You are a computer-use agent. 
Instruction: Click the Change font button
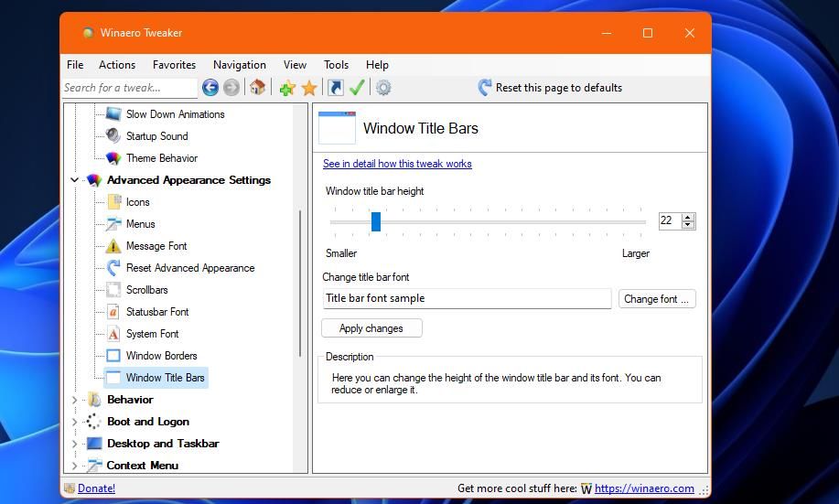coord(657,298)
